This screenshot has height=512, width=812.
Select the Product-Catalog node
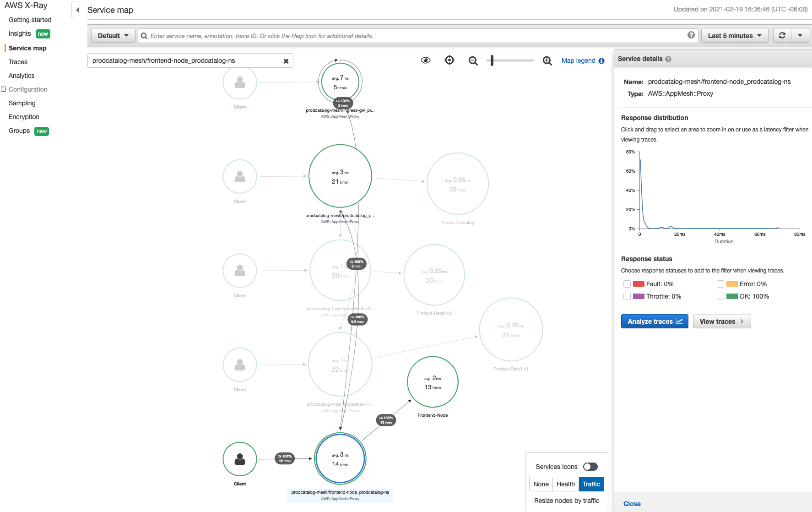point(458,184)
